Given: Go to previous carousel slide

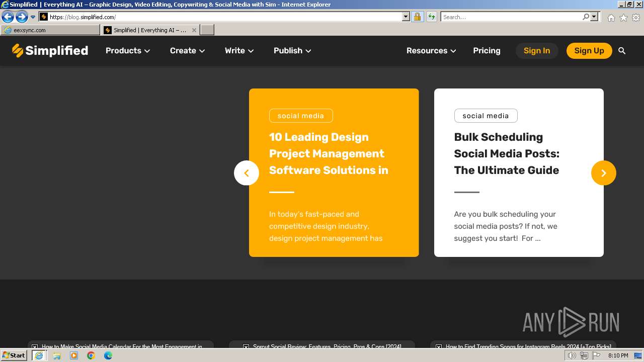Looking at the screenshot, I should pyautogui.click(x=247, y=173).
